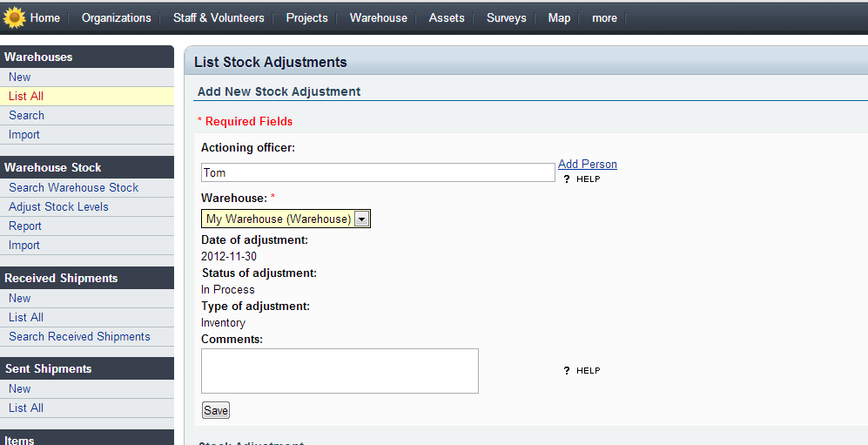Click the sunflower Home logo icon

click(x=15, y=17)
